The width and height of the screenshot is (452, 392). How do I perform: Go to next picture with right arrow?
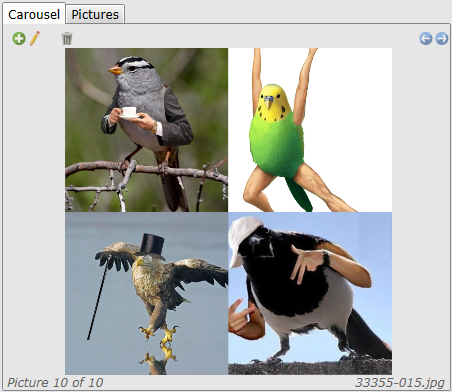442,39
